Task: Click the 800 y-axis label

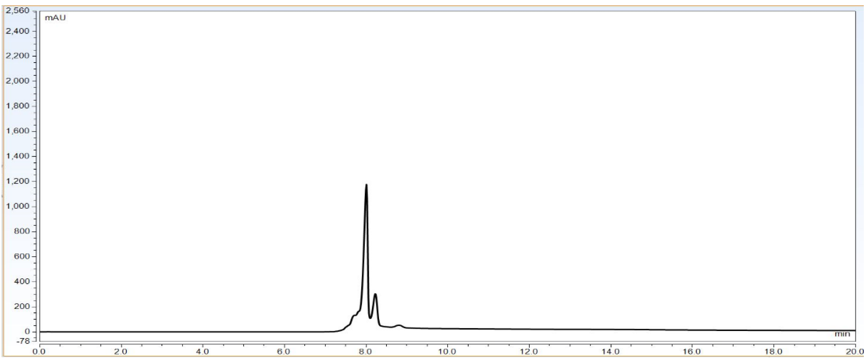Action: pos(22,232)
